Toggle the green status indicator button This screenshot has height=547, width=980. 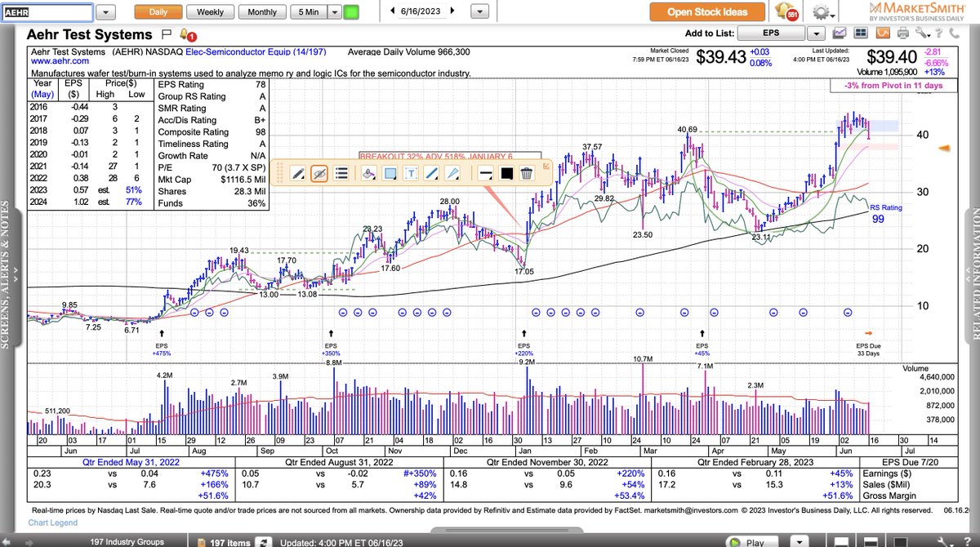351,12
